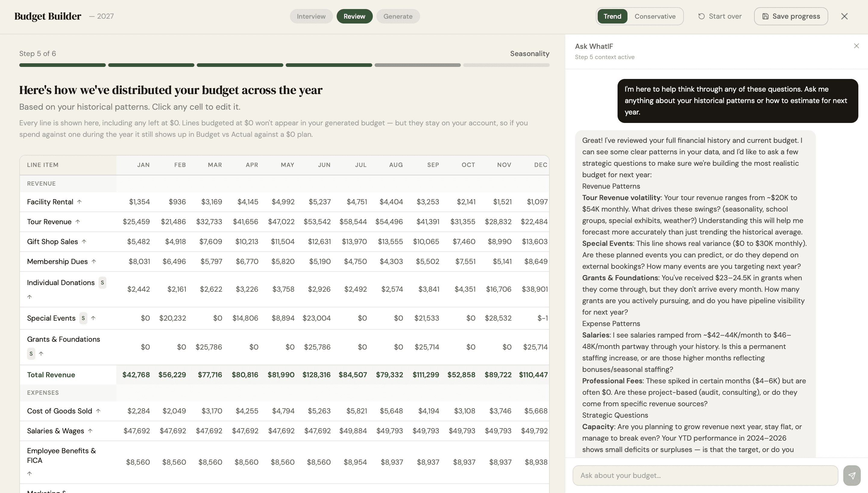
Task: Switch projection mode to Conservative
Action: (655, 16)
